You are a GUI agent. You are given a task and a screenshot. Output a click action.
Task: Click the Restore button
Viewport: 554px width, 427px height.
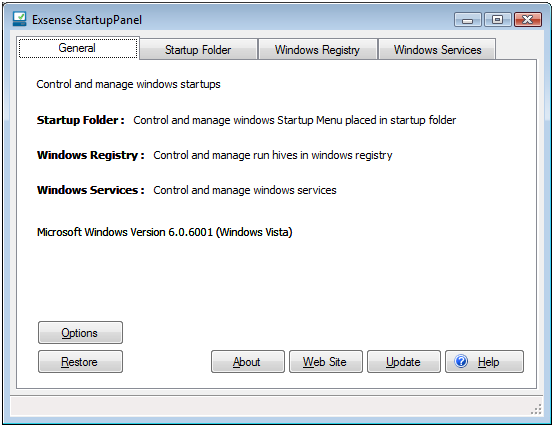[x=81, y=362]
